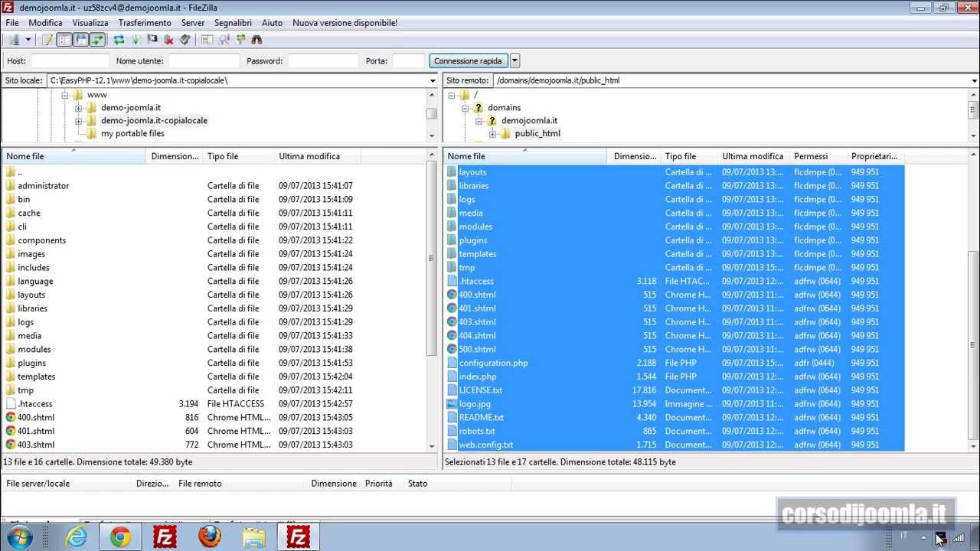The image size is (980, 551).
Task: Sort local files by Nome file header
Action: coord(73,156)
